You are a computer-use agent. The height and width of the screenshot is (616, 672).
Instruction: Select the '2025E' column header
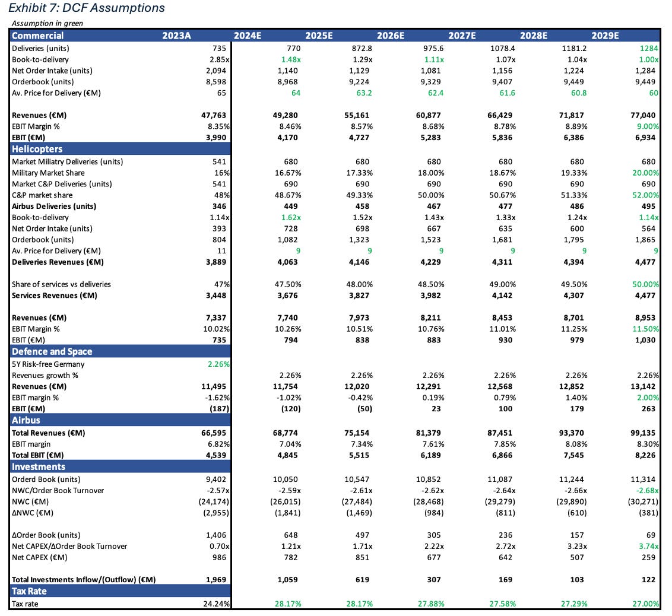(319, 36)
